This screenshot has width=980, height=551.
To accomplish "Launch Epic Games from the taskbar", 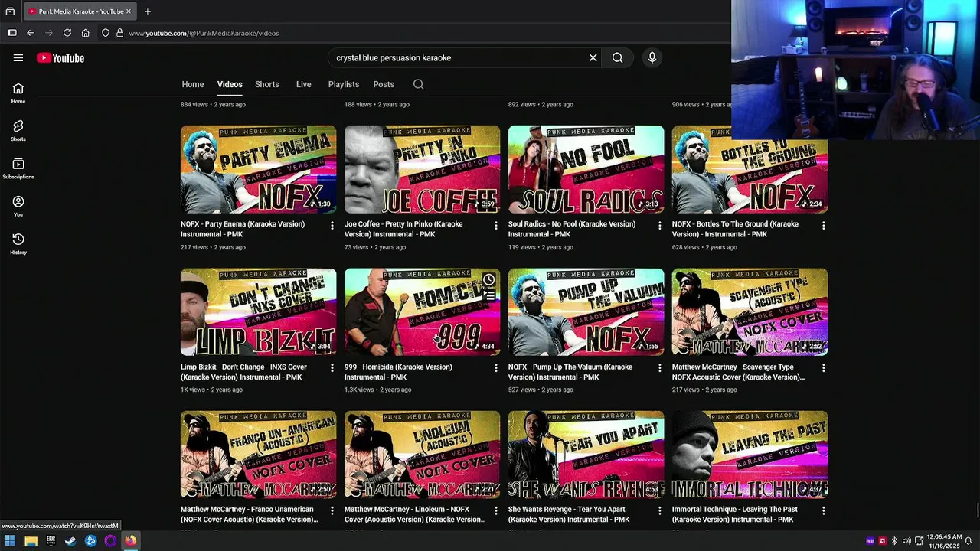I will [51, 541].
